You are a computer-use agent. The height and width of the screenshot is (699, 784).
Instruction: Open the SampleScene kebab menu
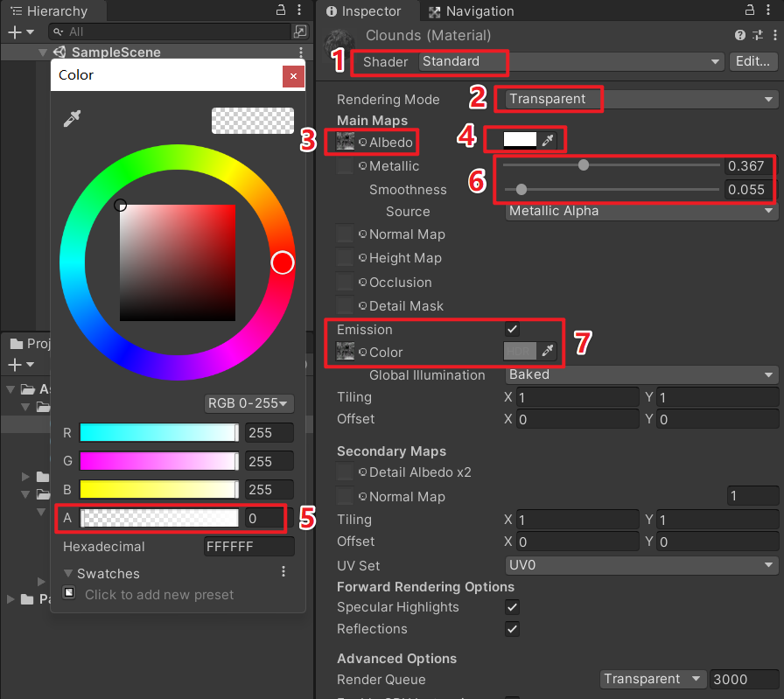pyautogui.click(x=300, y=52)
